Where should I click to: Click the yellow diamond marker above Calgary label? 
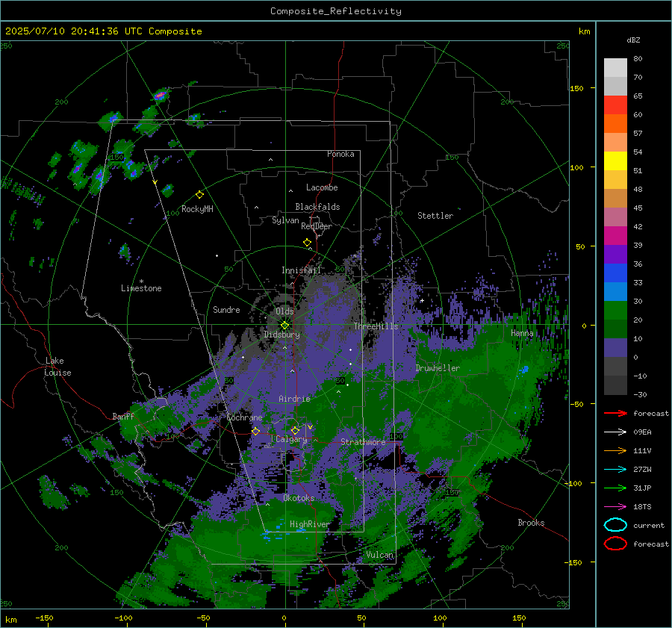[x=295, y=430]
